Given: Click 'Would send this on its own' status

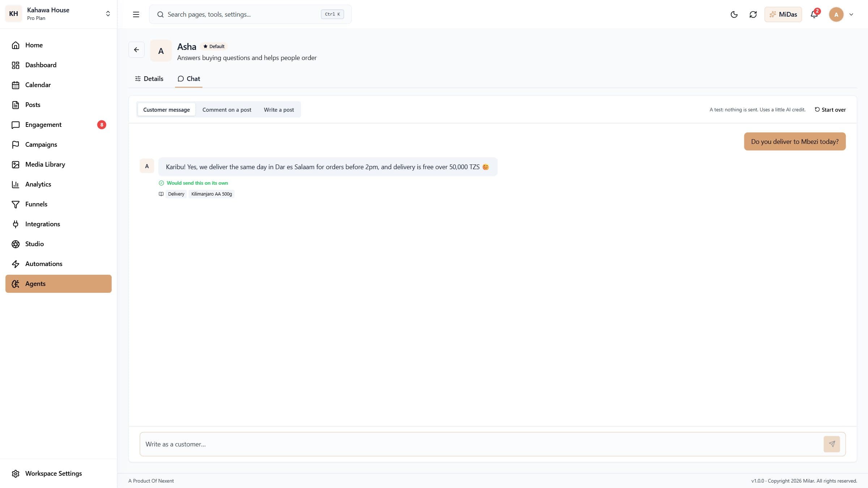Looking at the screenshot, I should pyautogui.click(x=193, y=183).
